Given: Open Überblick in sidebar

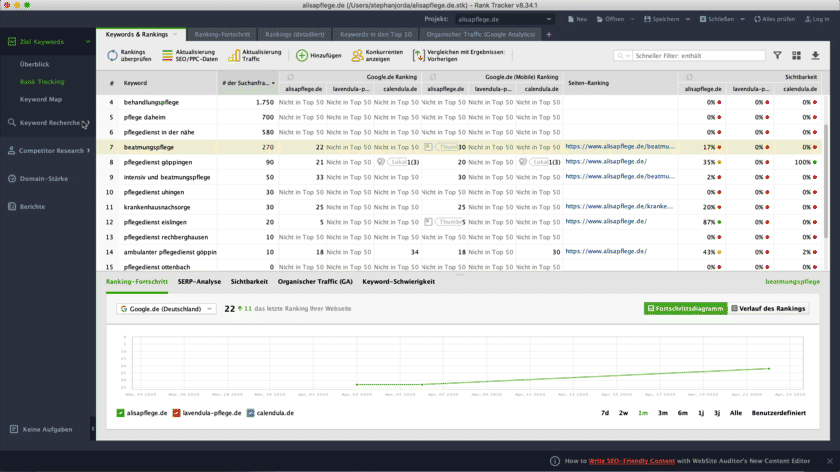Looking at the screenshot, I should (x=34, y=64).
